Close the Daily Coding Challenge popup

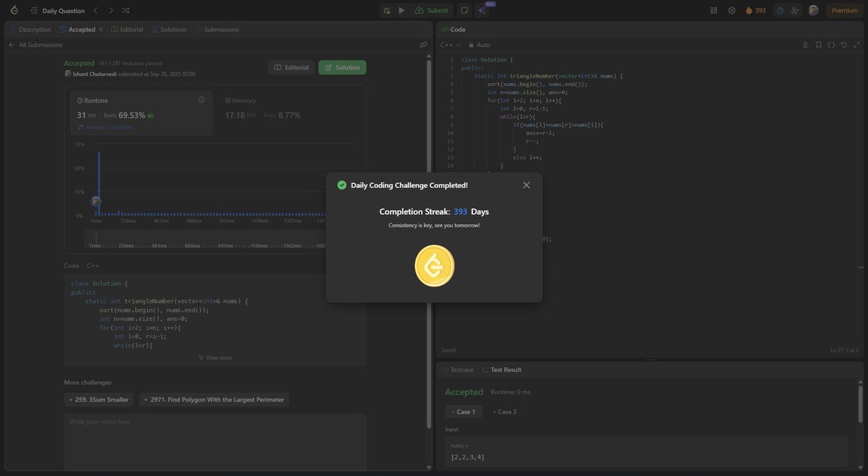[527, 185]
